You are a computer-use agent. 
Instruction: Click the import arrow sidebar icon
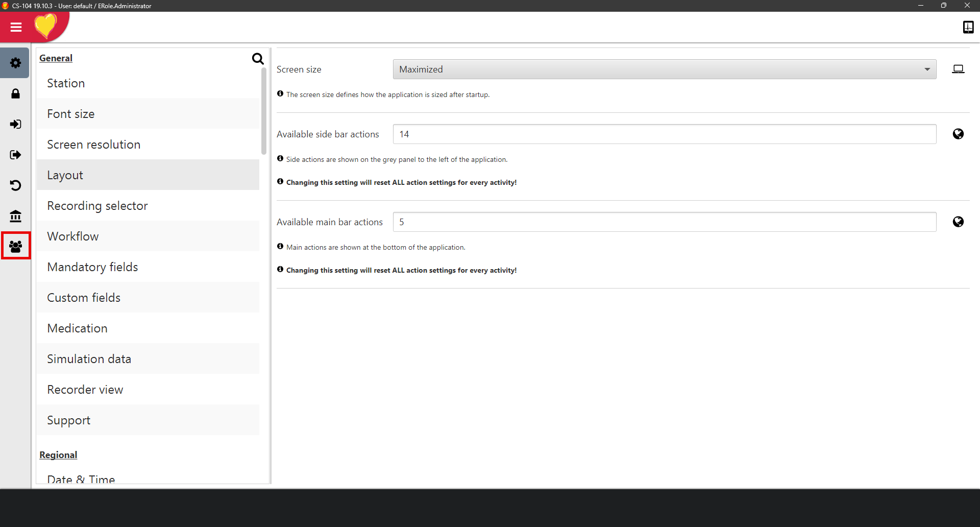(x=15, y=124)
